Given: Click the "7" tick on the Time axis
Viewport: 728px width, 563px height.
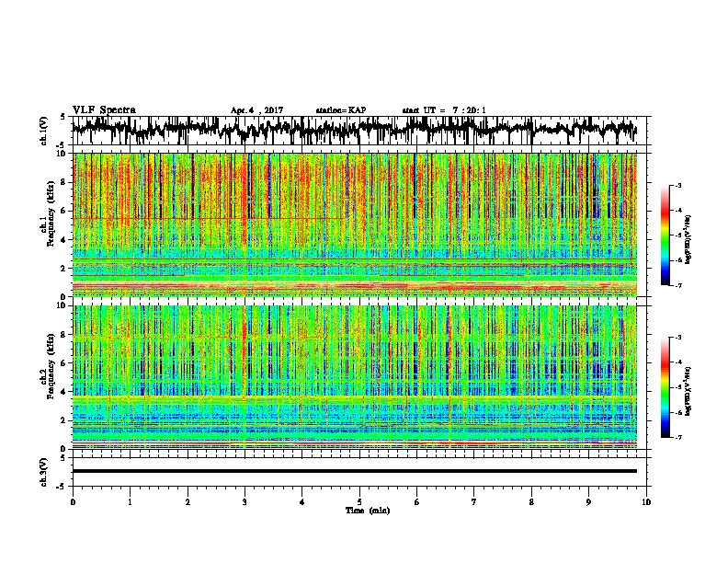Looking at the screenshot, I should click(x=474, y=502).
